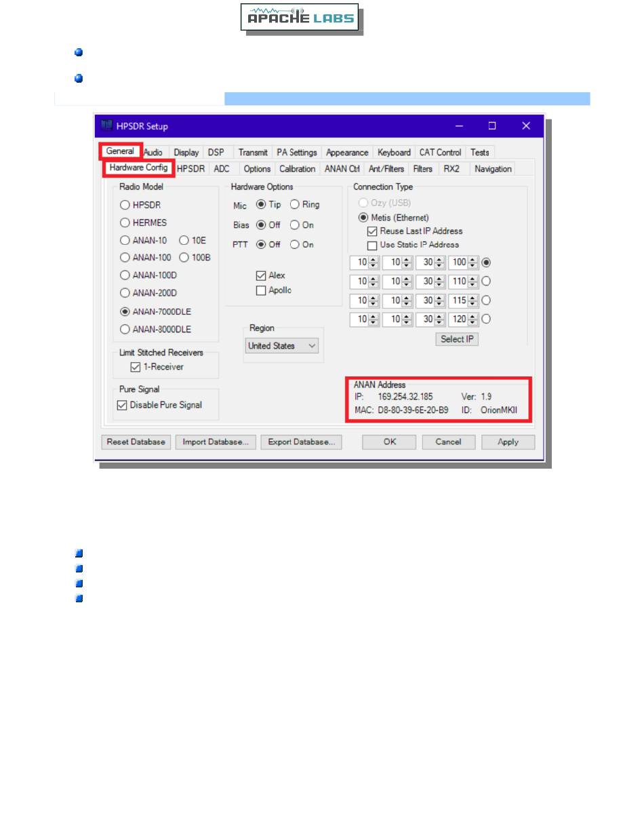Open the ADC sub-tab
The width and height of the screenshot is (644, 839).
[222, 169]
